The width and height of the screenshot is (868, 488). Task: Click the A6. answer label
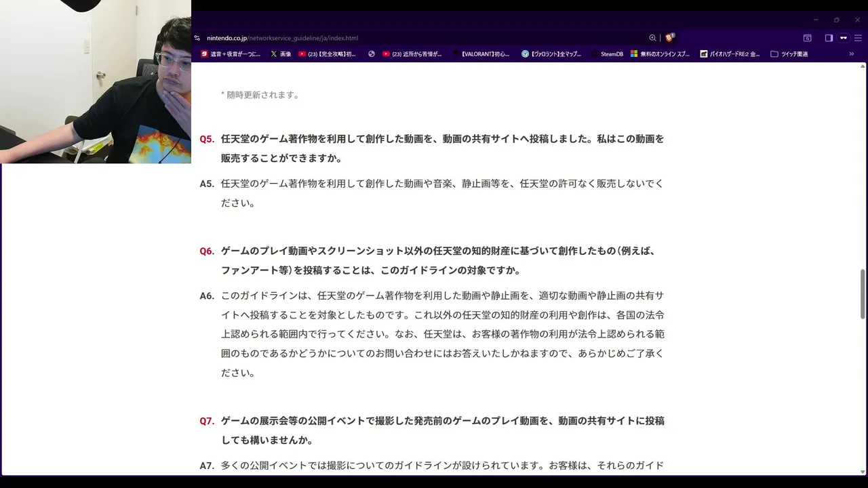[x=207, y=296]
